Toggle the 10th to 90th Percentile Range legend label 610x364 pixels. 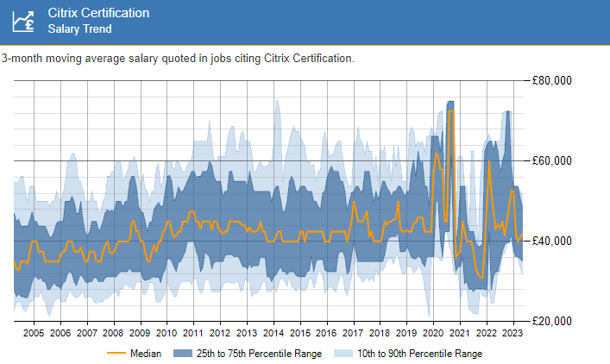419,353
